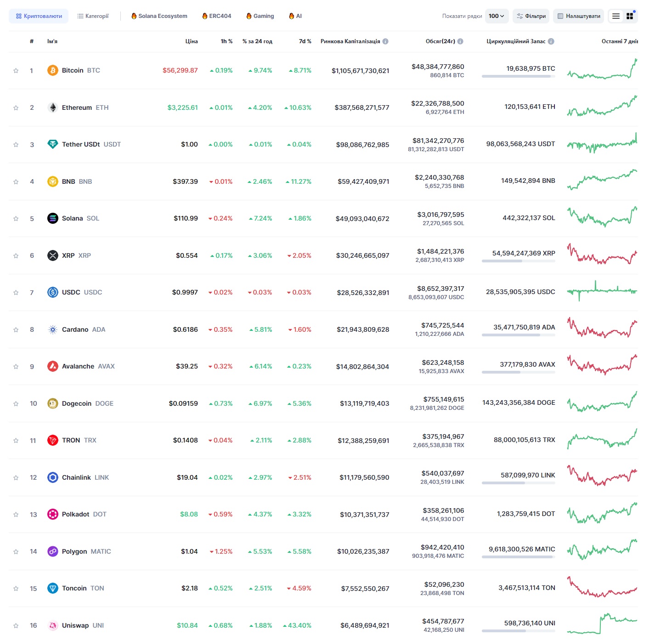
Task: Add Ethereum to watchlist star
Action: click(16, 108)
